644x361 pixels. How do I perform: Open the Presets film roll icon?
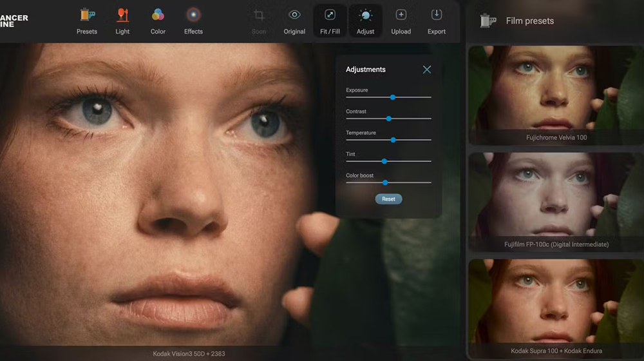[87, 15]
